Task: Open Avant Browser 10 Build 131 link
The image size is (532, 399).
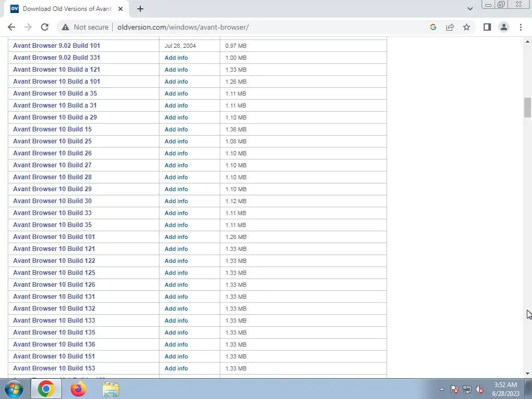Action: (54, 296)
